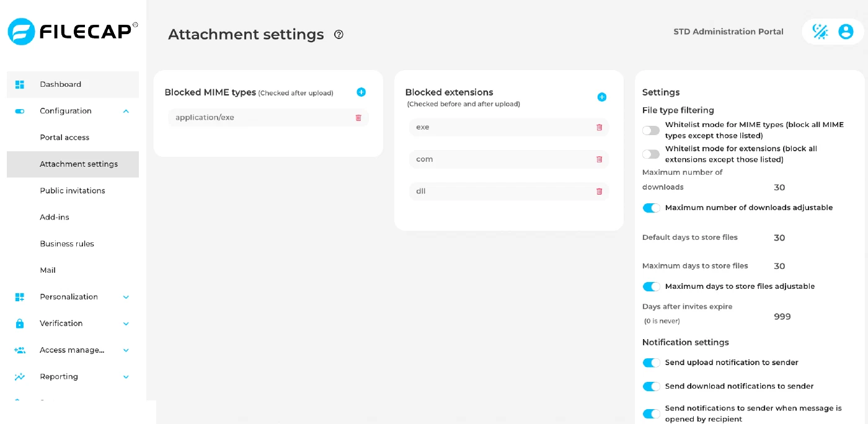Click the Notification settings heading
Viewport: 868px width, 424px height.
686,342
